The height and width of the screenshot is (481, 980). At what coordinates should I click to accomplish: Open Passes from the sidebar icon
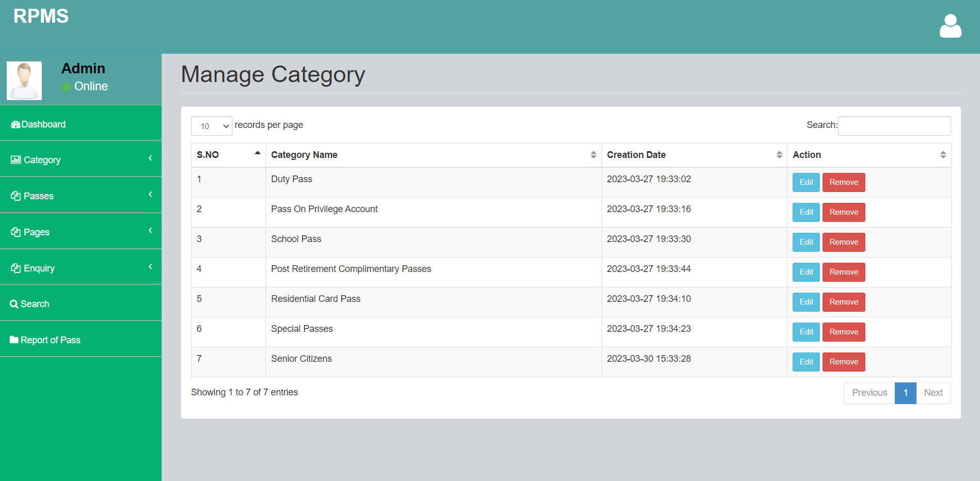tap(15, 196)
